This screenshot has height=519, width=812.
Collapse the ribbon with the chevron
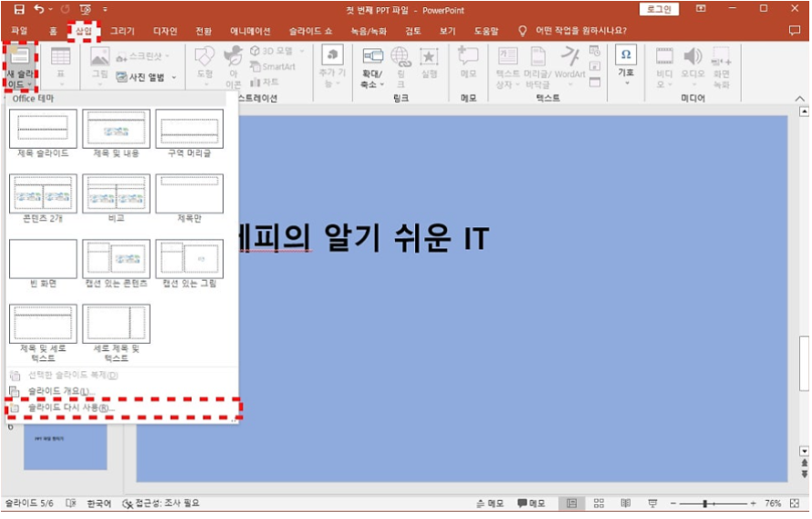click(799, 99)
